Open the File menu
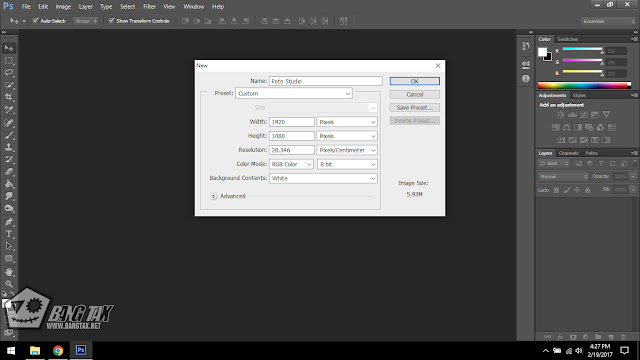The width and height of the screenshot is (640, 360). click(26, 7)
